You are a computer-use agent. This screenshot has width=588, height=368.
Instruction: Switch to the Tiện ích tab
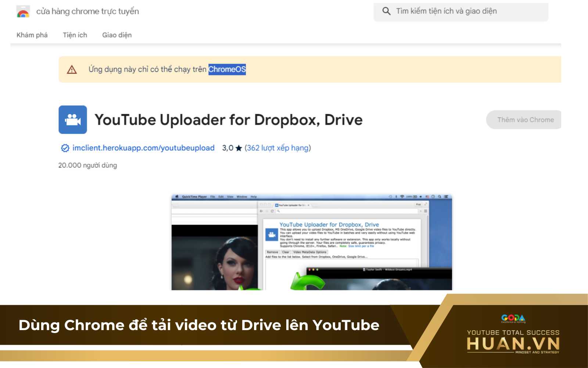point(75,35)
